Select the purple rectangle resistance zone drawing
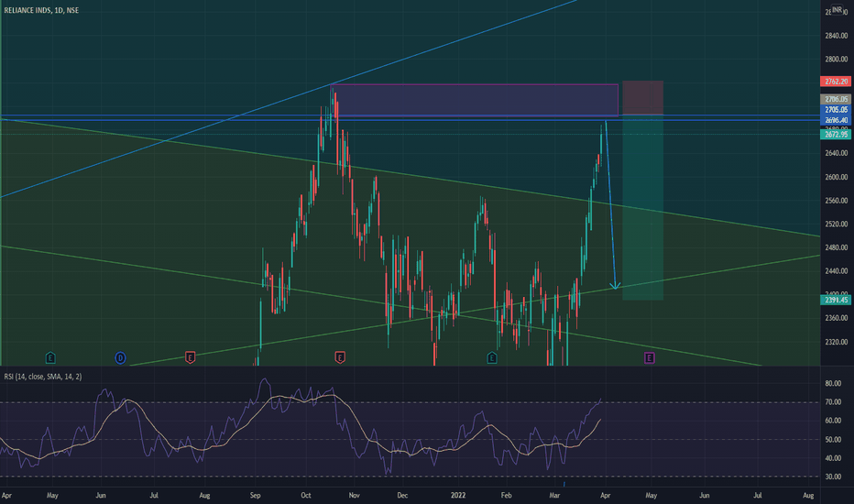The height and width of the screenshot is (504, 854). pos(475,100)
